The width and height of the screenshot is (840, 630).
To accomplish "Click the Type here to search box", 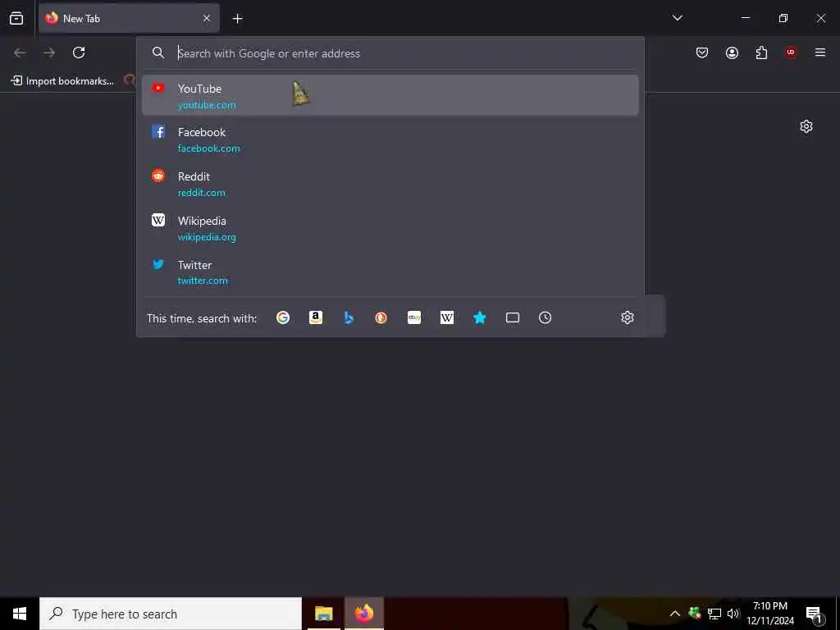I will (x=171, y=614).
